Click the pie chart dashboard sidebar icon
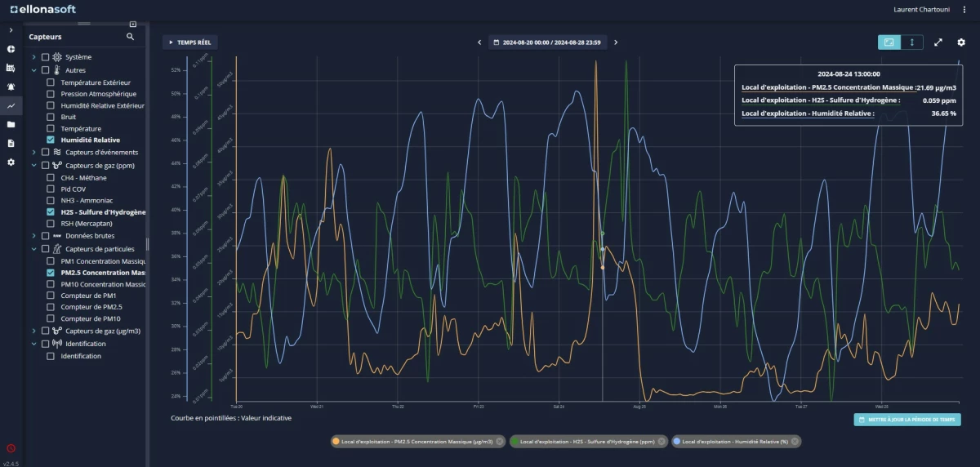This screenshot has height=467, width=980. tap(11, 49)
